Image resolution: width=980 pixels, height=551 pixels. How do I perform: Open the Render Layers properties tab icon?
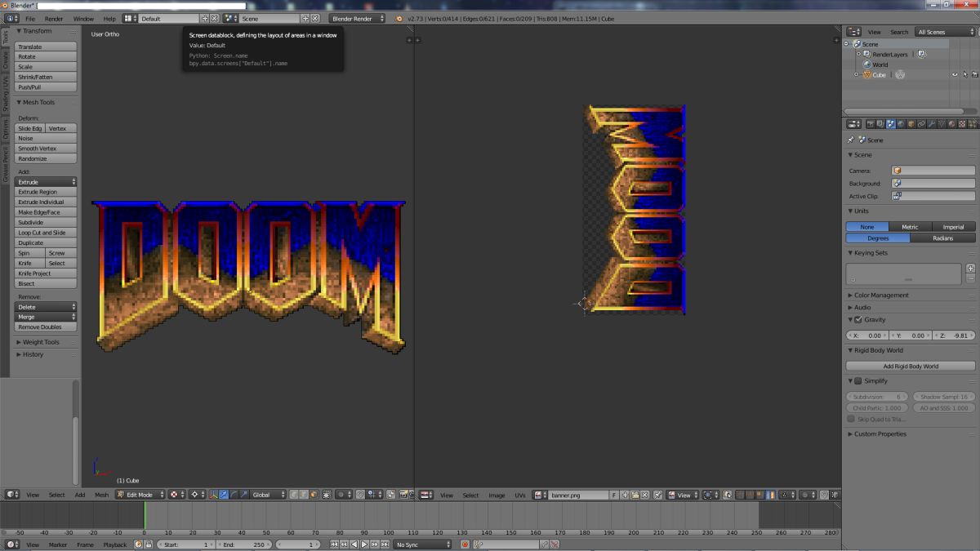coord(881,124)
